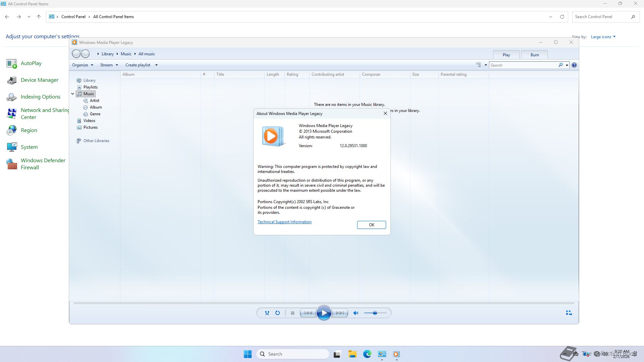Toggle shuffle mode in the player controls
644x362 pixels.
pos(267,313)
